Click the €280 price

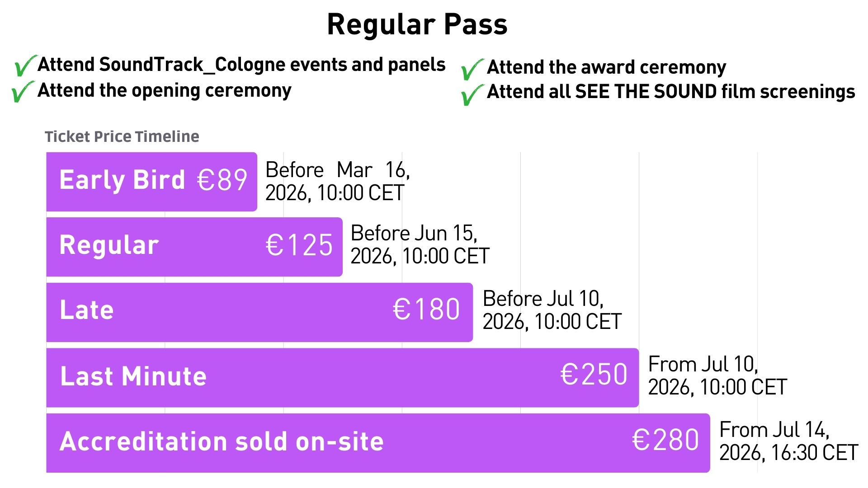665,441
